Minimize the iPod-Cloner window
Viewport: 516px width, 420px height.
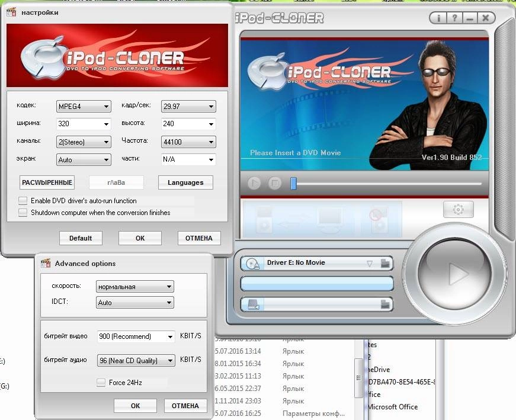click(x=470, y=18)
